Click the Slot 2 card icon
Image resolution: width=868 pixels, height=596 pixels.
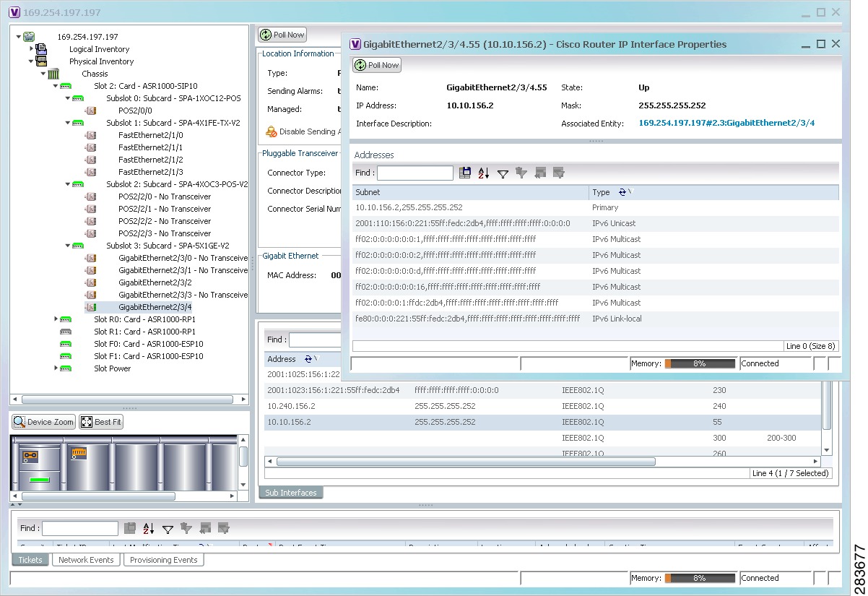[x=66, y=86]
